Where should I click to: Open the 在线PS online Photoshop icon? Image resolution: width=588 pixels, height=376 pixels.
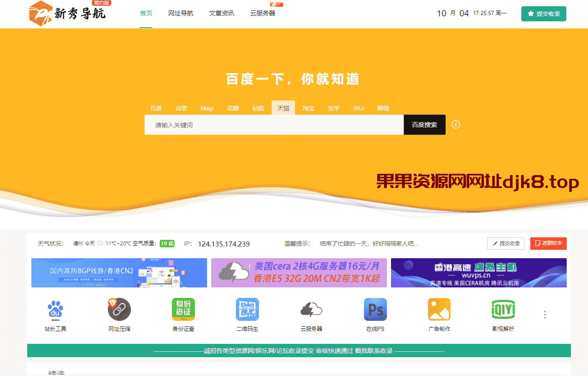point(375,313)
